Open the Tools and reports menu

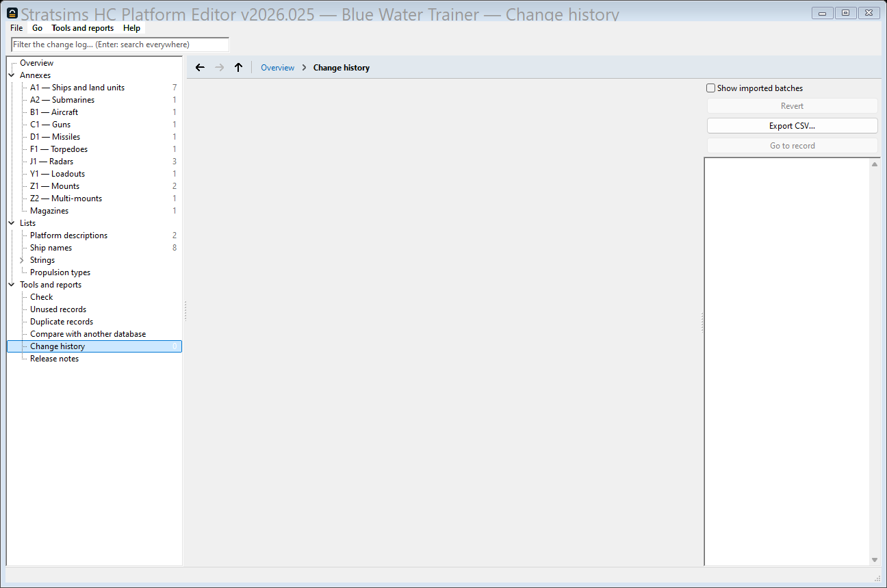click(83, 28)
